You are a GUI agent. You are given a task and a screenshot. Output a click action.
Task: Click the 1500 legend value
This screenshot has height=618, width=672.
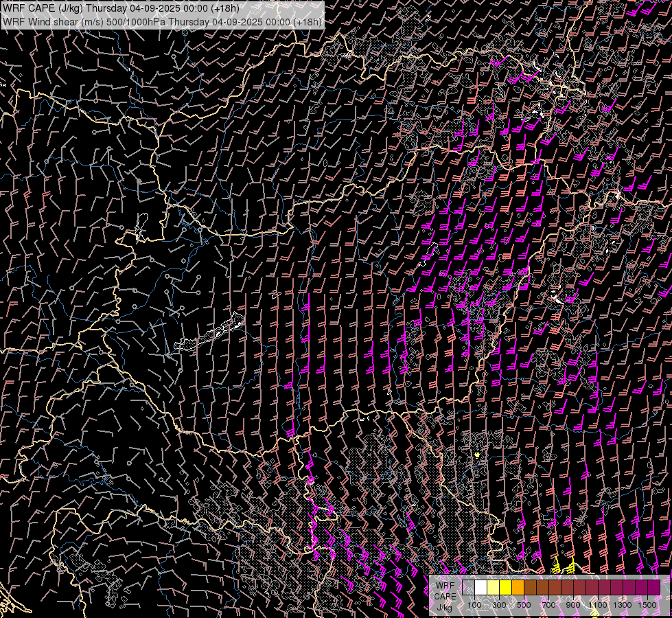tap(647, 605)
